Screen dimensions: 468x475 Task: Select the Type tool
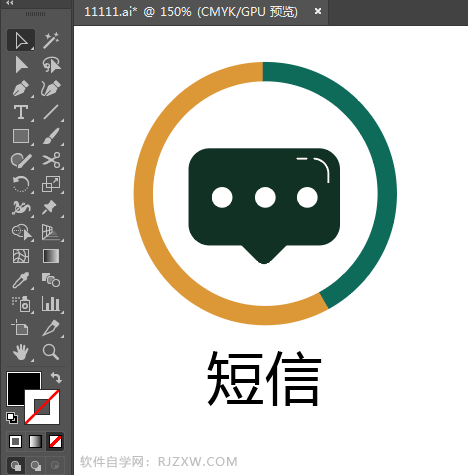click(21, 112)
